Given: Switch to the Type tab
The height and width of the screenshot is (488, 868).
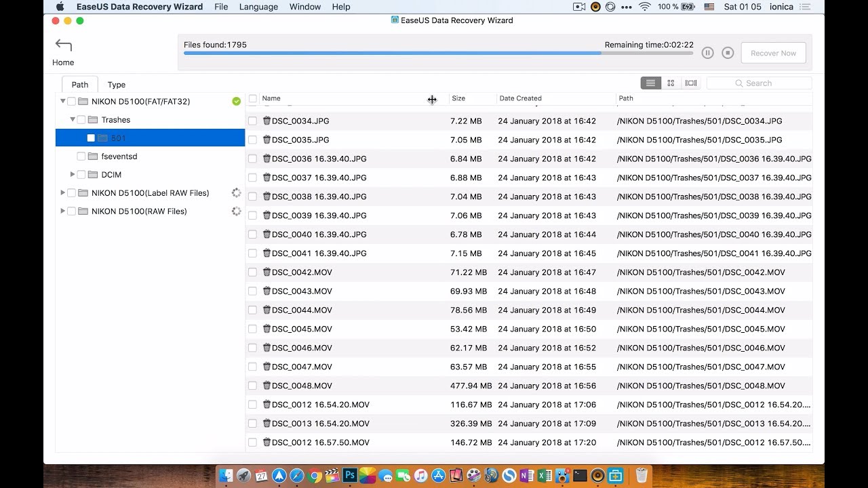Looking at the screenshot, I should point(117,85).
